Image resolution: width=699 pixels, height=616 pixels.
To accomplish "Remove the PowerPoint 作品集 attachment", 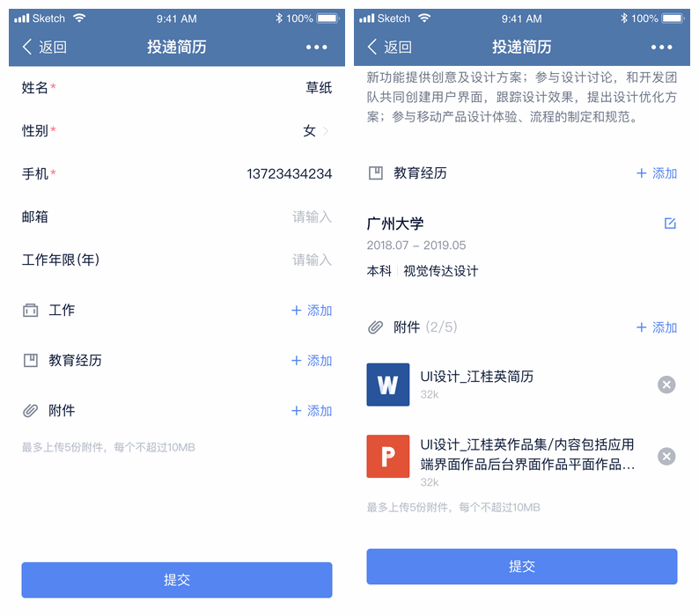I will tap(666, 457).
